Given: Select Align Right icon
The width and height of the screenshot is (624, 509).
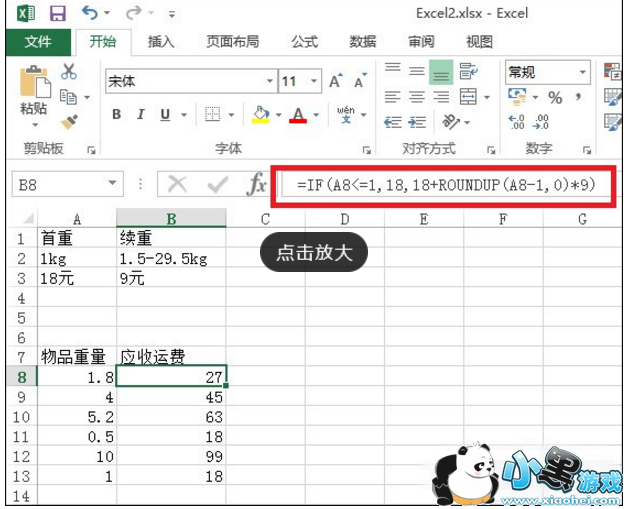Looking at the screenshot, I should pos(441,97).
